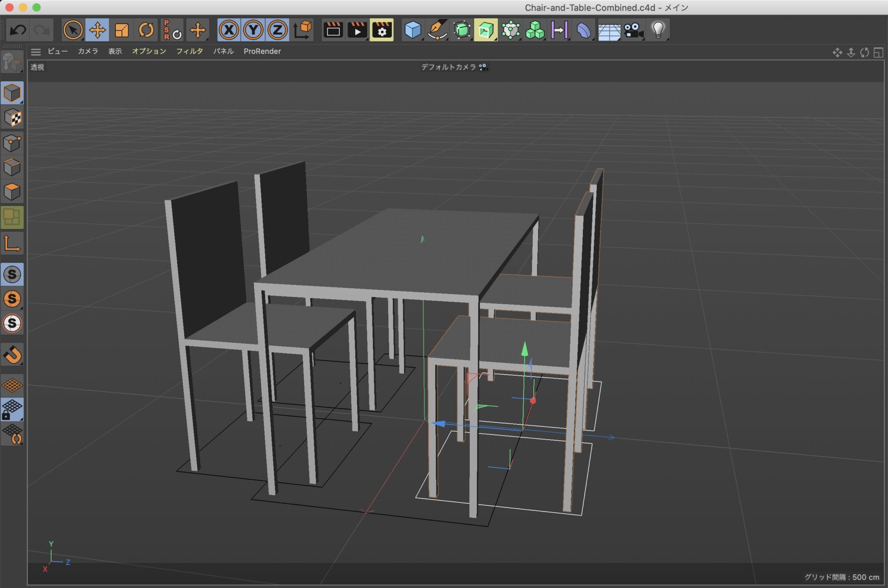The image size is (888, 588).
Task: Open the viewport hamburger menu
Action: [x=36, y=52]
